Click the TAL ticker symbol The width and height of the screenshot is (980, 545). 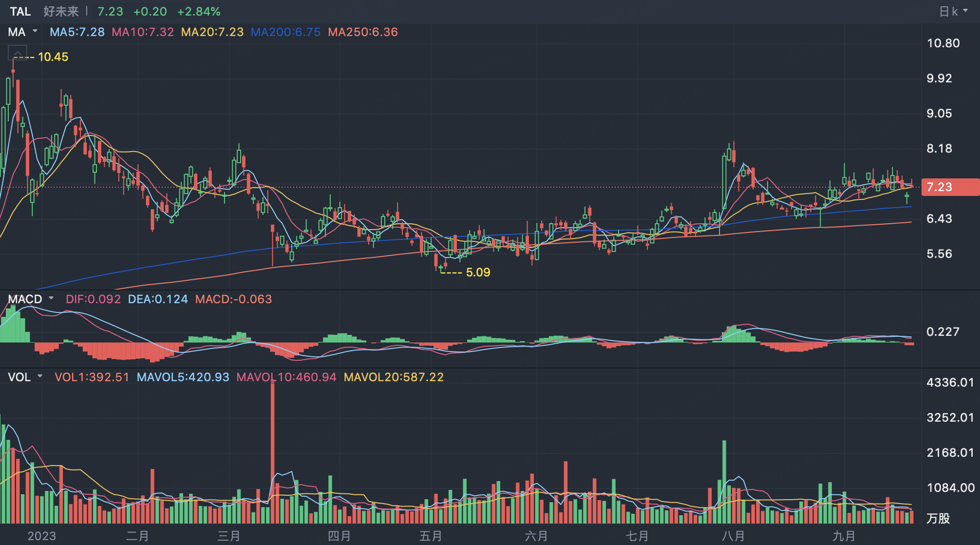pyautogui.click(x=20, y=12)
